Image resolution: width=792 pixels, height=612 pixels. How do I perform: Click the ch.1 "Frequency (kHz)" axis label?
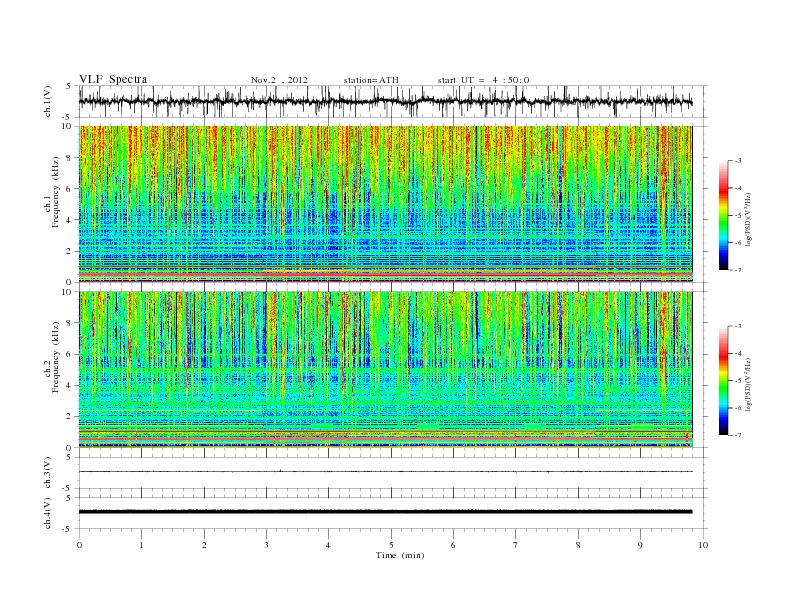(55, 192)
